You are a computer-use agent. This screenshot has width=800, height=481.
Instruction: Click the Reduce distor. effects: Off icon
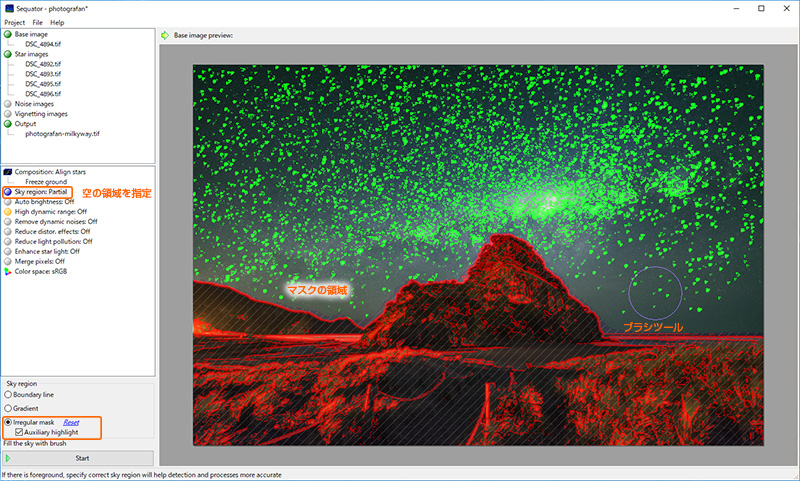[8, 232]
